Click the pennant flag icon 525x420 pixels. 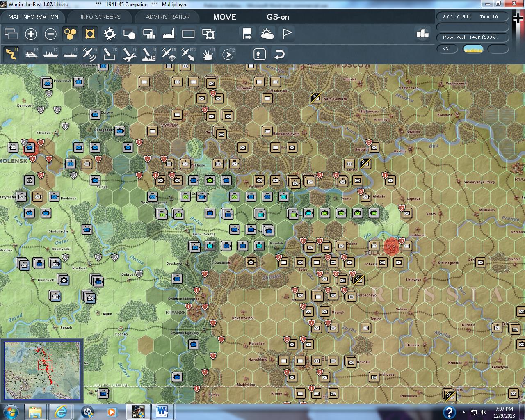(287, 34)
